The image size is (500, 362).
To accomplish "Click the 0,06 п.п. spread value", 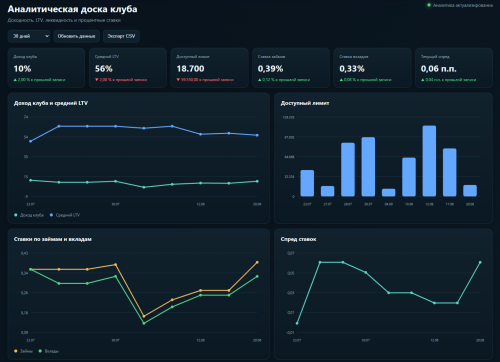I will tap(439, 69).
